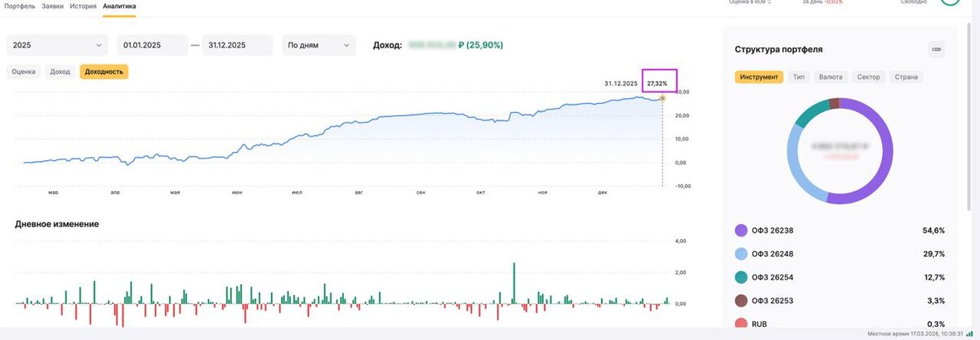Click the 27,32% chart tooltip value

click(x=657, y=83)
